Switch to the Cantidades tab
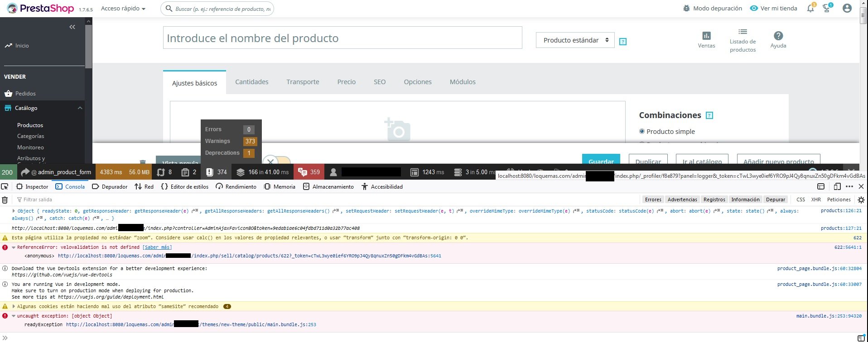868x342 pixels. 252,82
